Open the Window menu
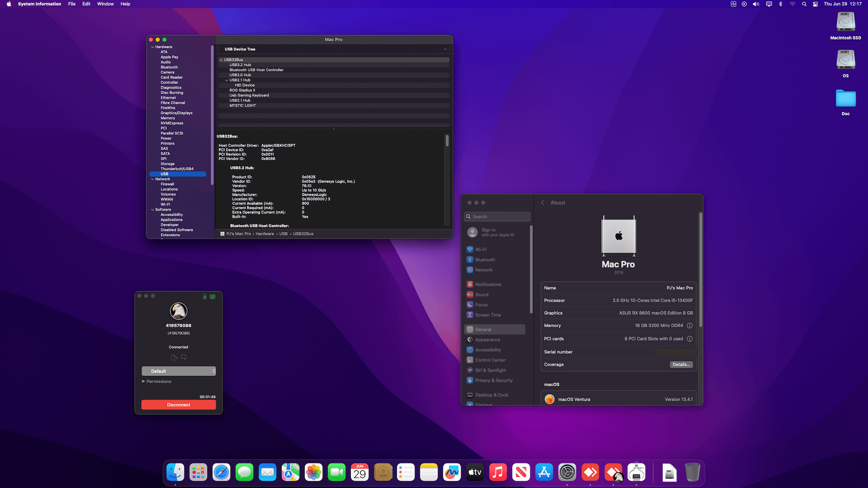The width and height of the screenshot is (868, 488). 105,4
